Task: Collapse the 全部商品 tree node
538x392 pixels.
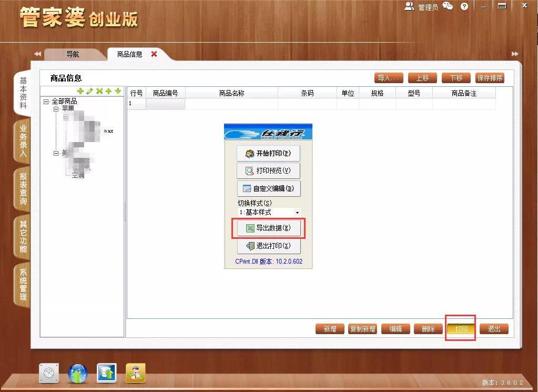Action: [46, 101]
